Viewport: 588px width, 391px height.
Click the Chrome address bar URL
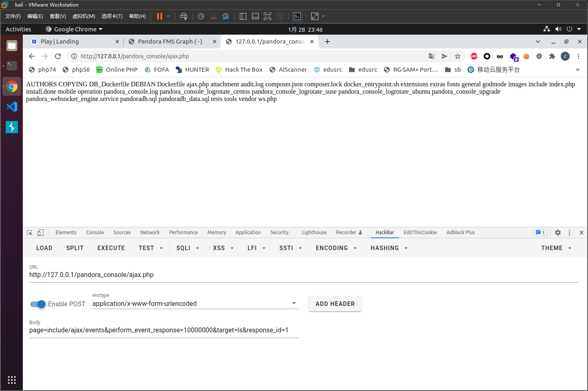pyautogui.click(x=135, y=56)
